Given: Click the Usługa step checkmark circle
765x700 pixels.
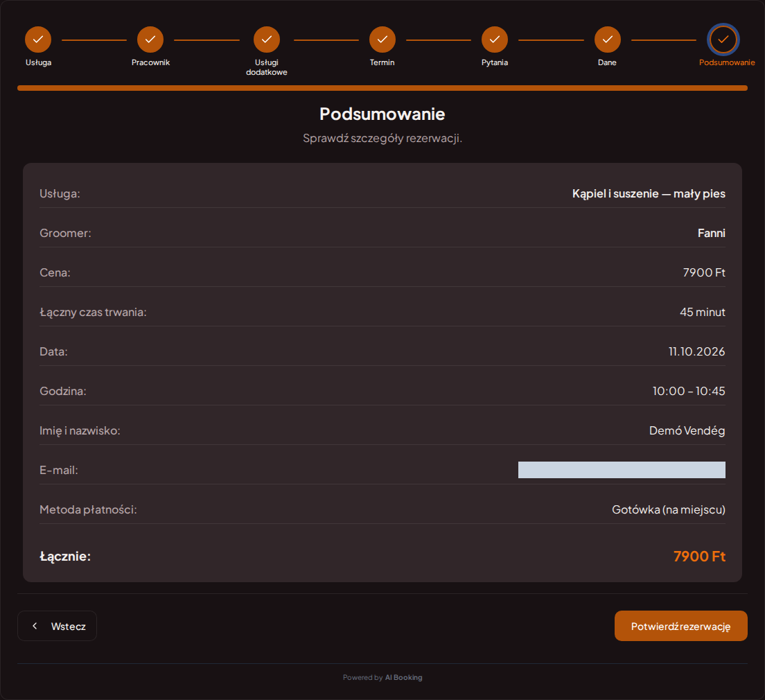Looking at the screenshot, I should [38, 40].
